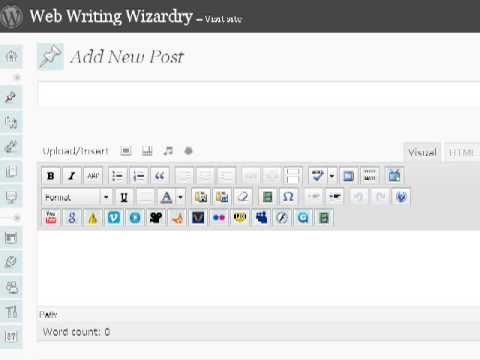The height and width of the screenshot is (360, 480).
Task: Choose the text color A button
Action: pyautogui.click(x=166, y=197)
